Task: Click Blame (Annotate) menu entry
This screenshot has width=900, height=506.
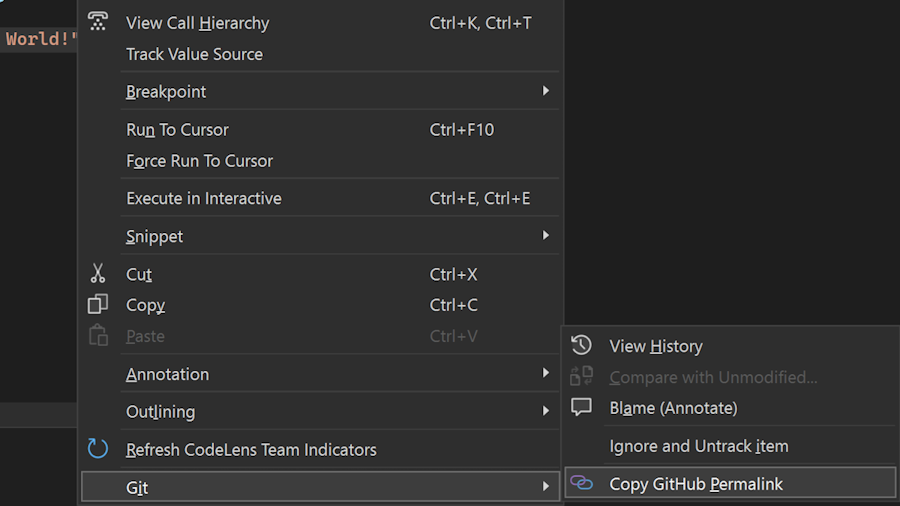Action: tap(673, 408)
